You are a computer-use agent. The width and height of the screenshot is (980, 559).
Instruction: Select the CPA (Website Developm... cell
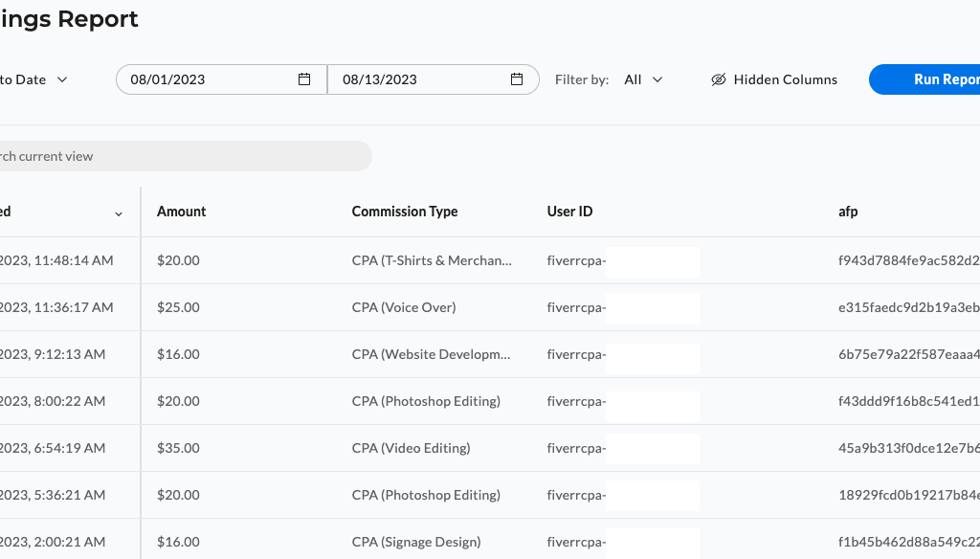point(432,354)
